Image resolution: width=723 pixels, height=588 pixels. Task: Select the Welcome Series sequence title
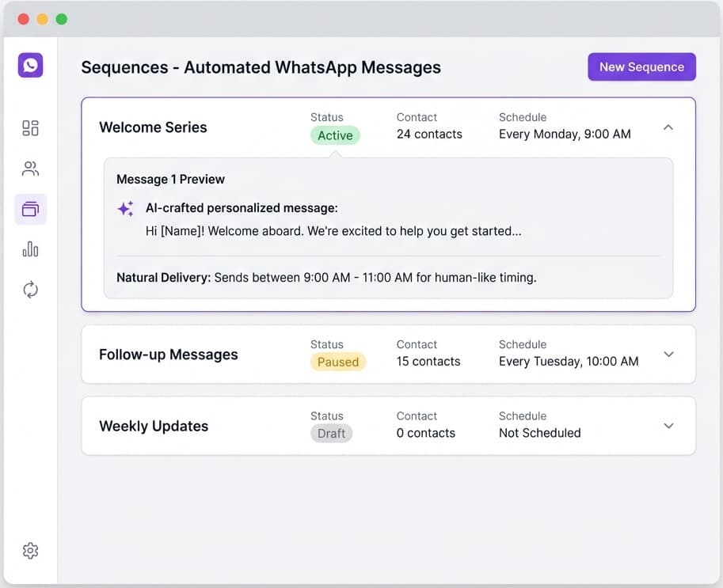point(153,127)
